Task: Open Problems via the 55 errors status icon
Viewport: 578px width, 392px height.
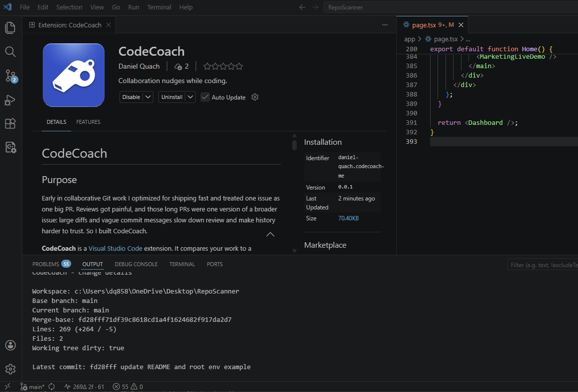Action: [121, 386]
